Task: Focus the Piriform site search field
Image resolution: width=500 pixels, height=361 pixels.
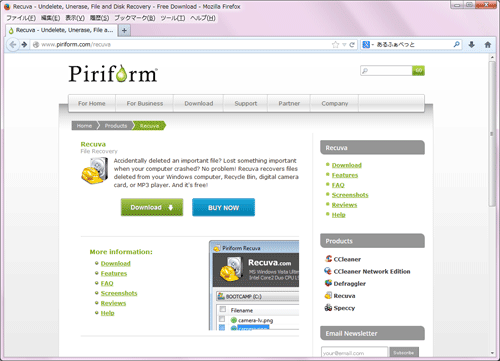Action: coord(386,71)
